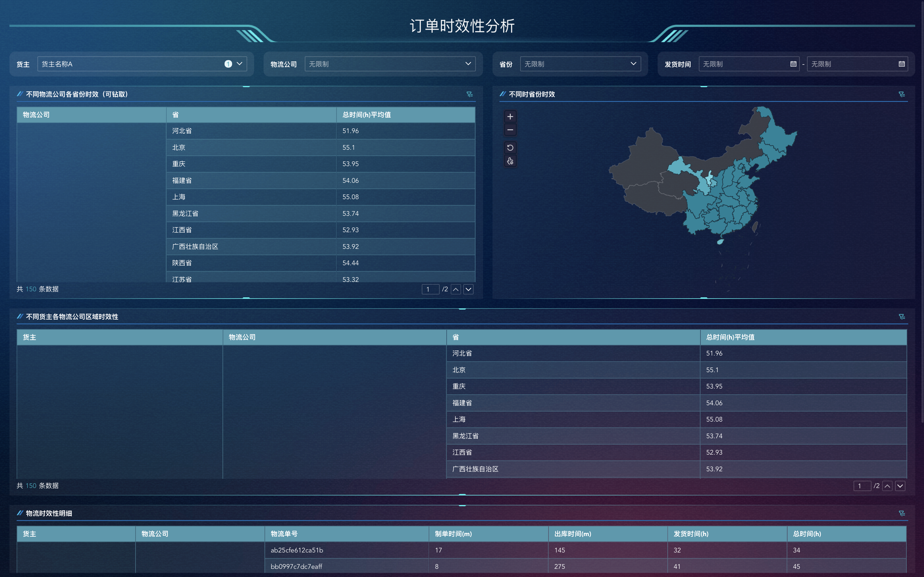Image resolution: width=924 pixels, height=577 pixels.
Task: Expand the 物流公司 dropdown
Action: pyautogui.click(x=468, y=64)
